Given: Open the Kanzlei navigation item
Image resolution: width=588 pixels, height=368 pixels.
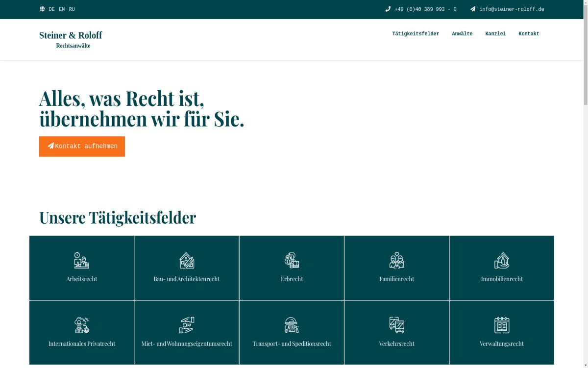Looking at the screenshot, I should tap(495, 33).
